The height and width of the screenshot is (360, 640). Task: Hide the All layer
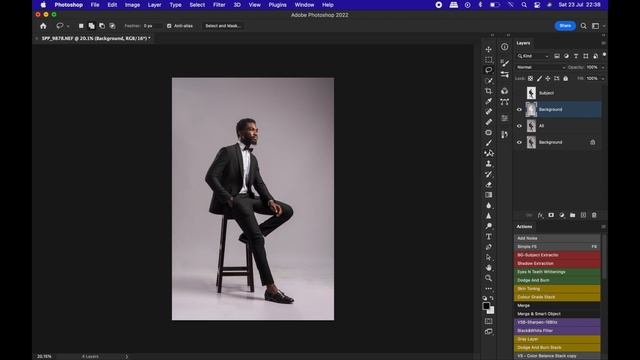519,126
